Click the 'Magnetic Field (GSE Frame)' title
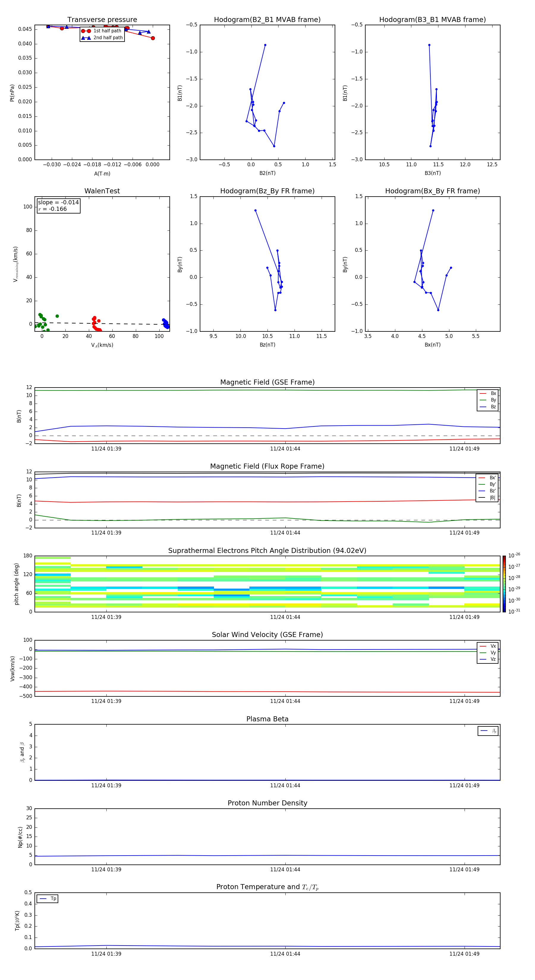 click(267, 382)
